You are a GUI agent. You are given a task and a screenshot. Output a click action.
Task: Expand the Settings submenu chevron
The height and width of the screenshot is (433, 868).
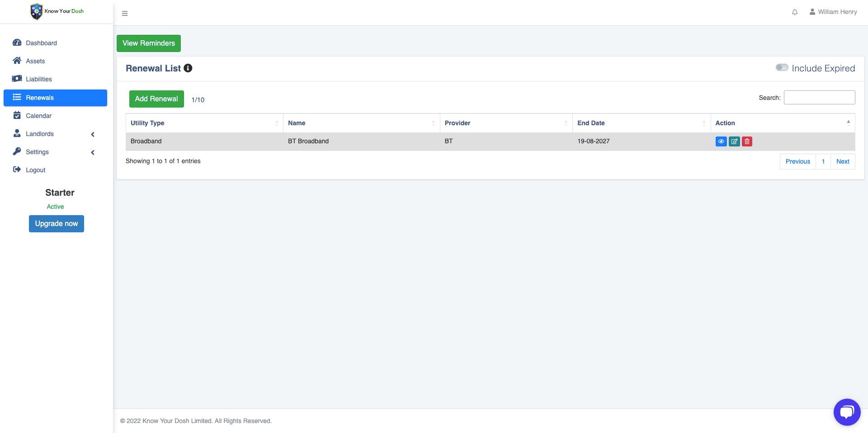pos(93,152)
